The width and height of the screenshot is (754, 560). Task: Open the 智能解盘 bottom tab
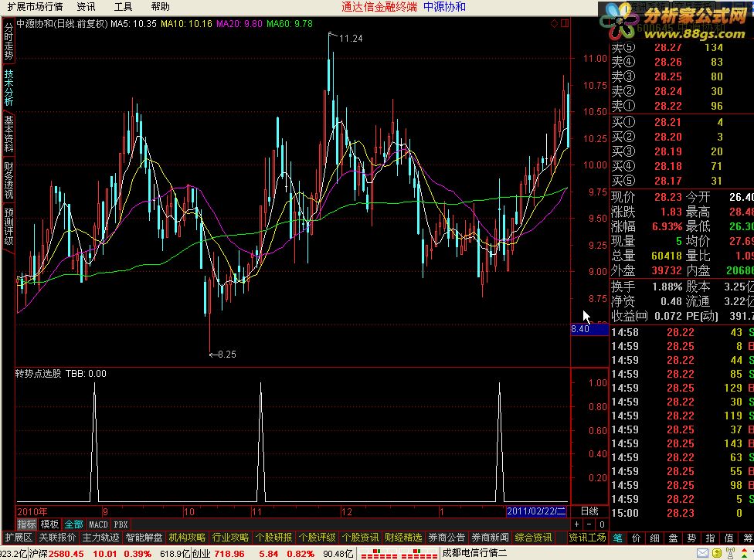click(144, 538)
